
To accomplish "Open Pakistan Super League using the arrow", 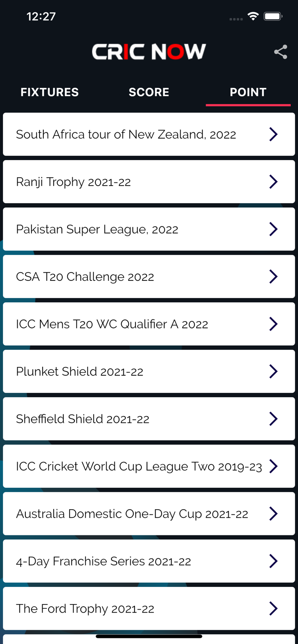I will point(273,229).
